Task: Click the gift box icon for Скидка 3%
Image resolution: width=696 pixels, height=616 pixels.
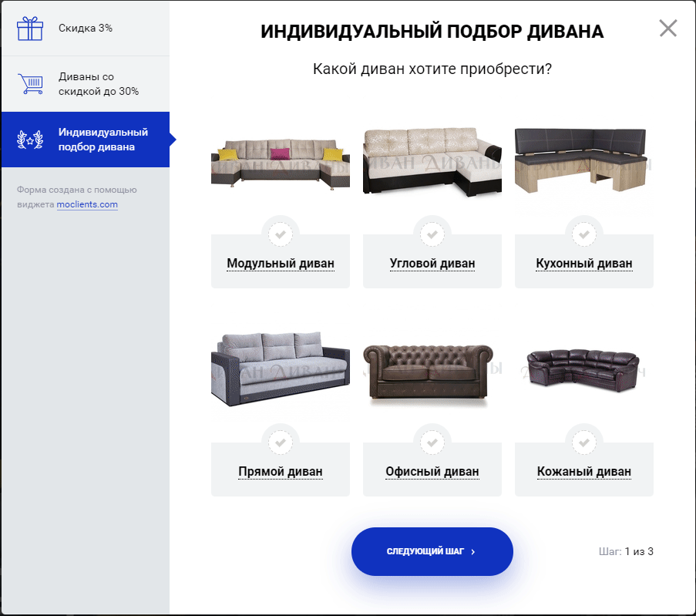Action: pos(30,29)
